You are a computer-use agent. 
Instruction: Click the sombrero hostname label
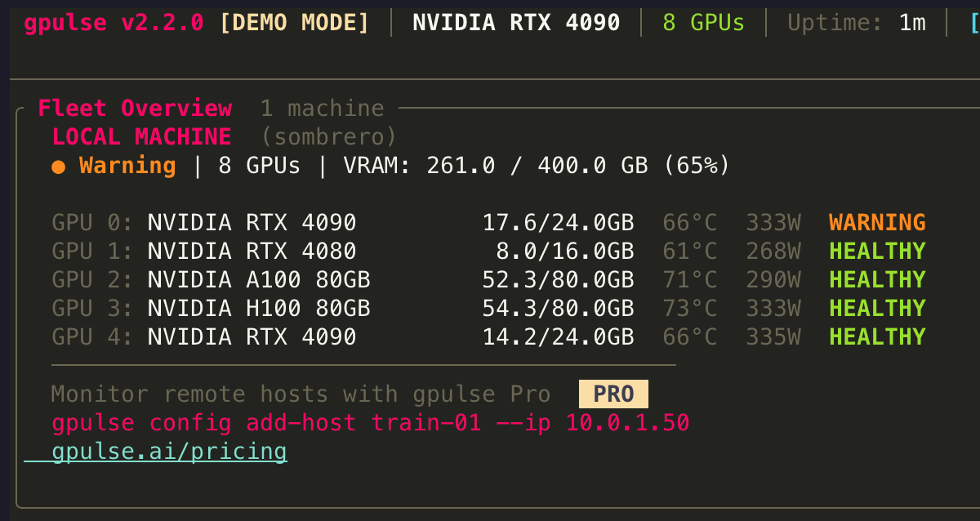328,136
